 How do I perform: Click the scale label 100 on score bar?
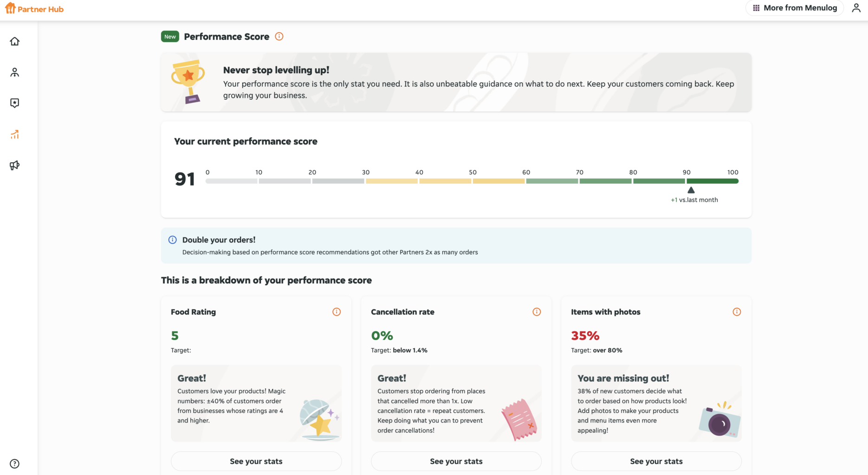(x=732, y=172)
